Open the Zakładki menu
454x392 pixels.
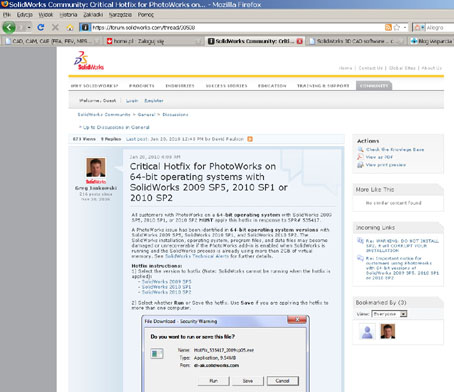click(93, 15)
